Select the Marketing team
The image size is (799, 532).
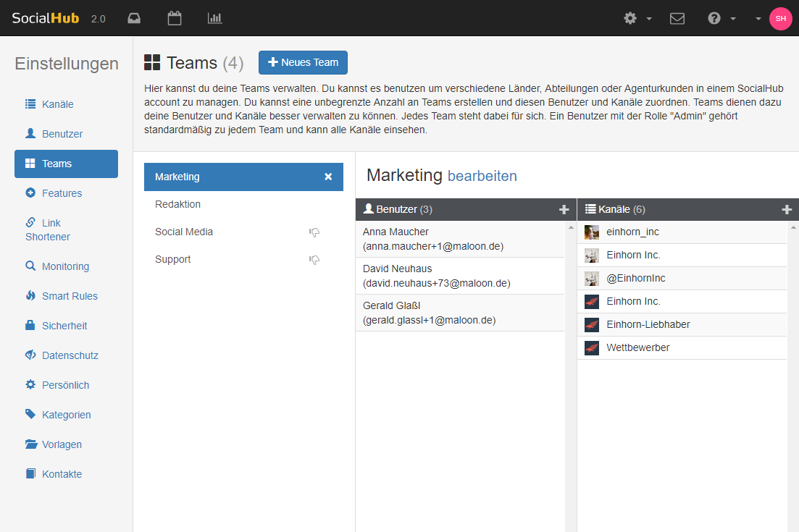(x=243, y=177)
